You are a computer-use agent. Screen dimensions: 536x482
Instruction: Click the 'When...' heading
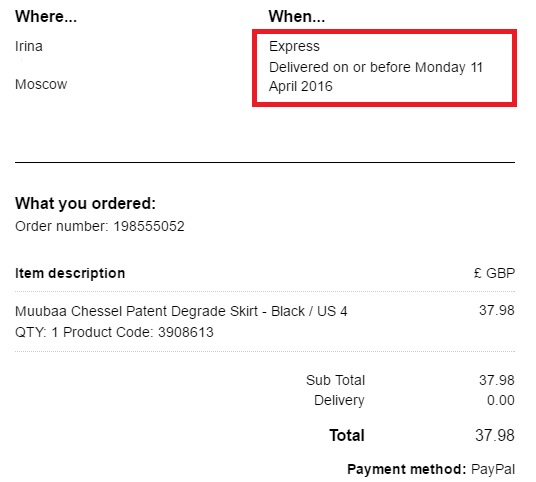[296, 16]
